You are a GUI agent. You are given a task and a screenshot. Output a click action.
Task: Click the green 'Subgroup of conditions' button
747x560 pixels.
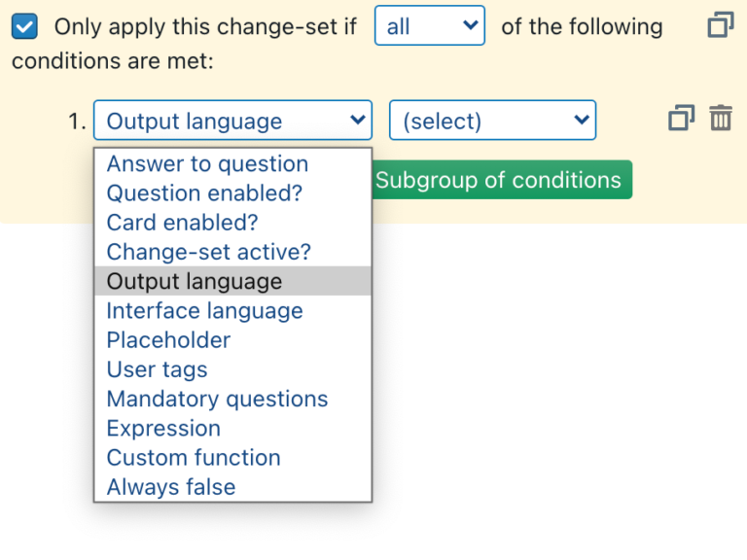(x=499, y=180)
